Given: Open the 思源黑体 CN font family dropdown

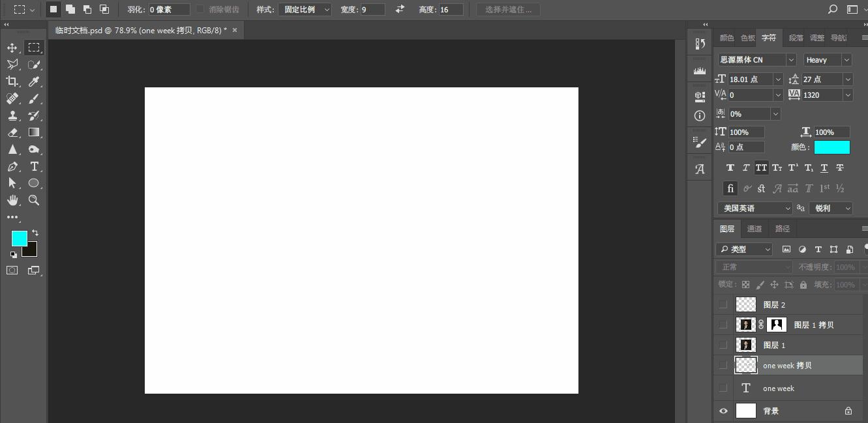Looking at the screenshot, I should point(791,59).
